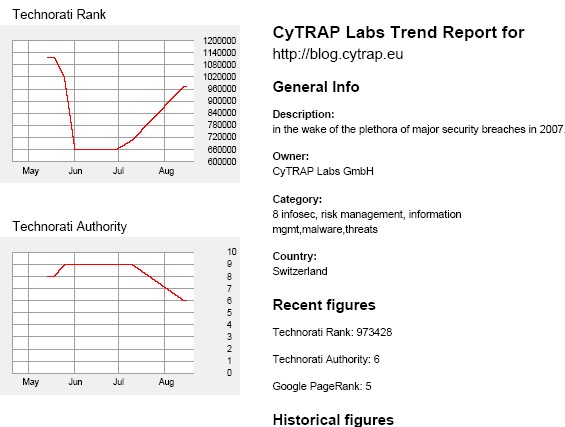
Task: Click the Jul label under Rank chart
Action: coord(118,171)
